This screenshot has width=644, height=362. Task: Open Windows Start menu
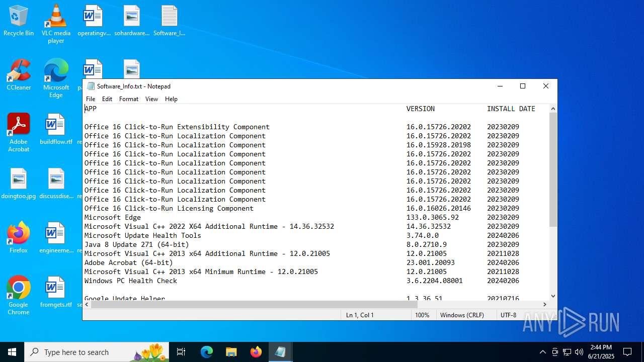click(x=12, y=352)
